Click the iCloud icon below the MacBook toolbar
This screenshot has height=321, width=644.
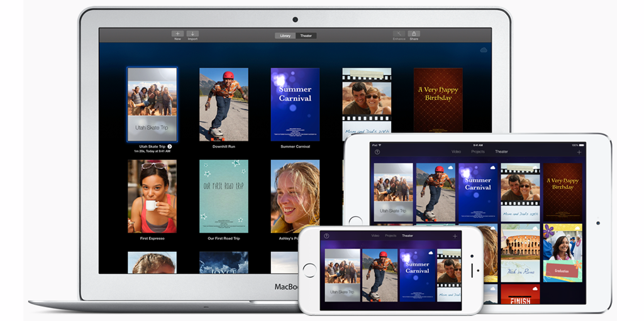(483, 50)
